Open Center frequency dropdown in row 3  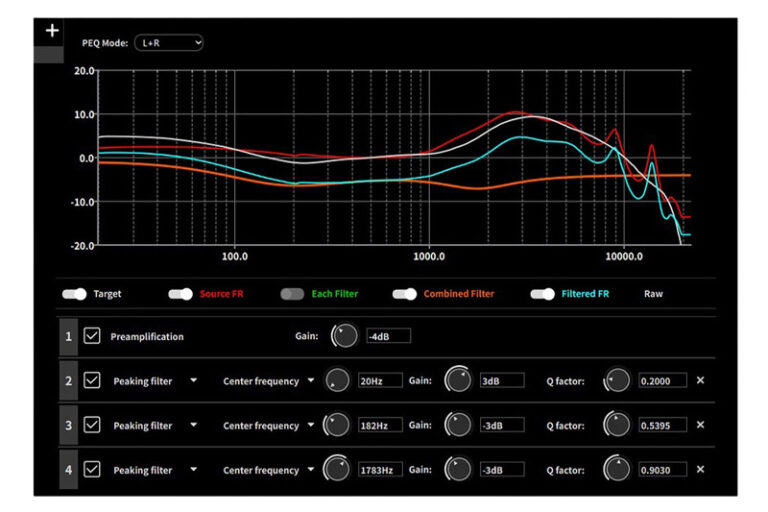tap(311, 425)
